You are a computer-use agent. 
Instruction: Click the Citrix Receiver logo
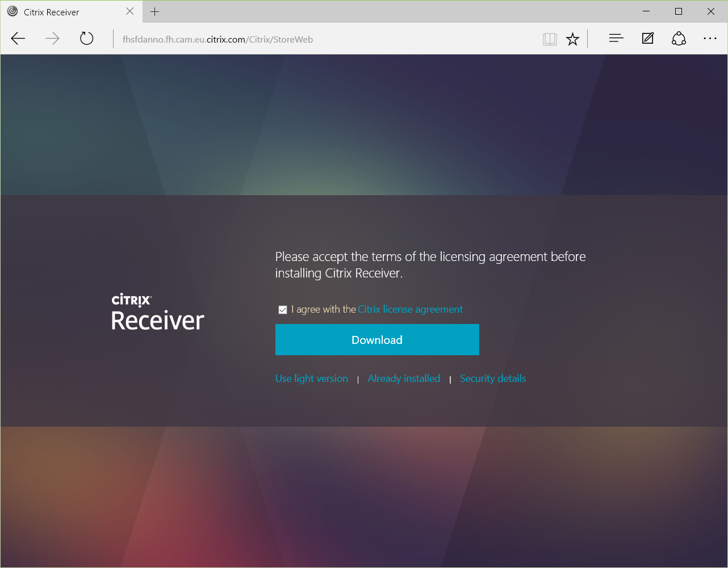(x=157, y=312)
